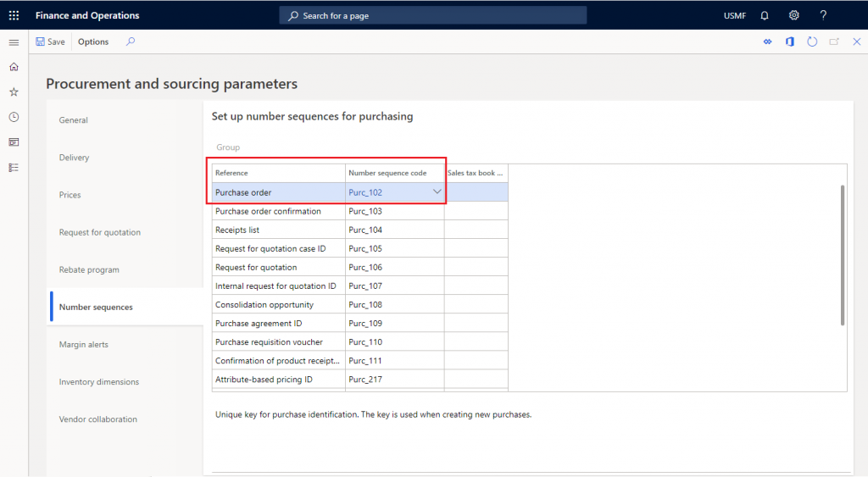This screenshot has width=868, height=477.
Task: Switch to the Request for quotation tab
Action: click(x=100, y=232)
